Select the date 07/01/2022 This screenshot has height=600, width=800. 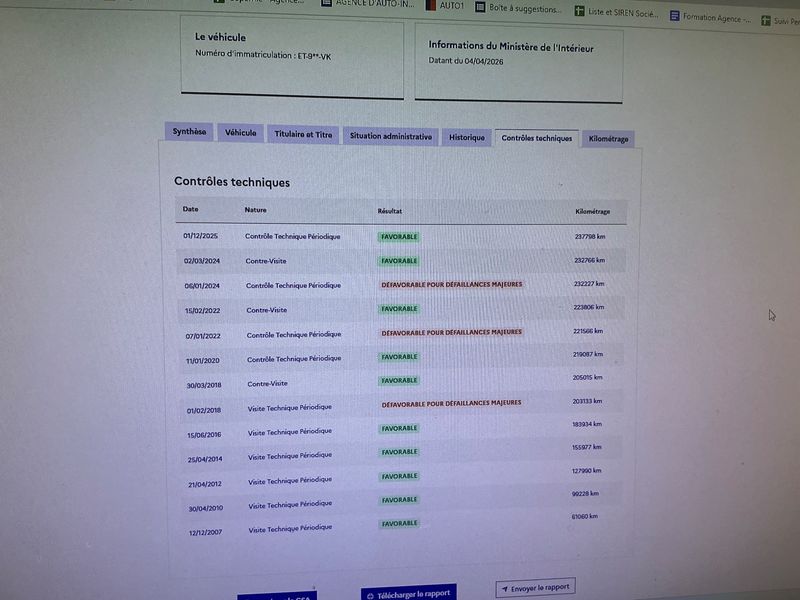coord(203,336)
